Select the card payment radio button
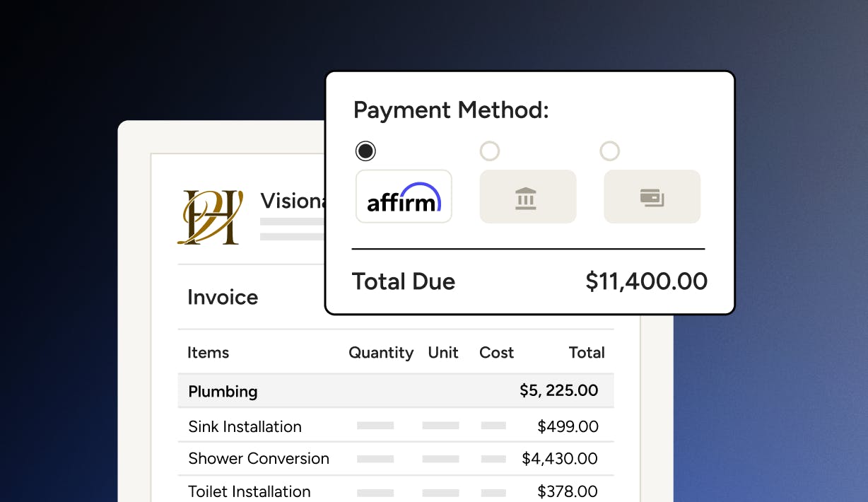The height and width of the screenshot is (502, 868). click(x=609, y=151)
